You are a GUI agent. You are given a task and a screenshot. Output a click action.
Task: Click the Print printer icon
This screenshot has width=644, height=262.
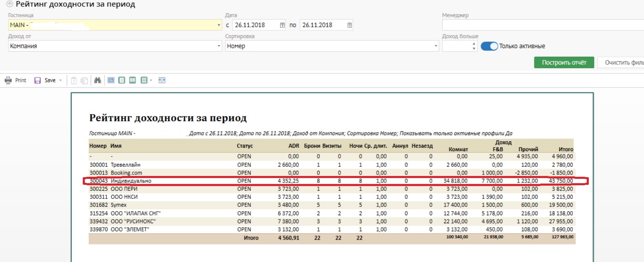coord(8,80)
